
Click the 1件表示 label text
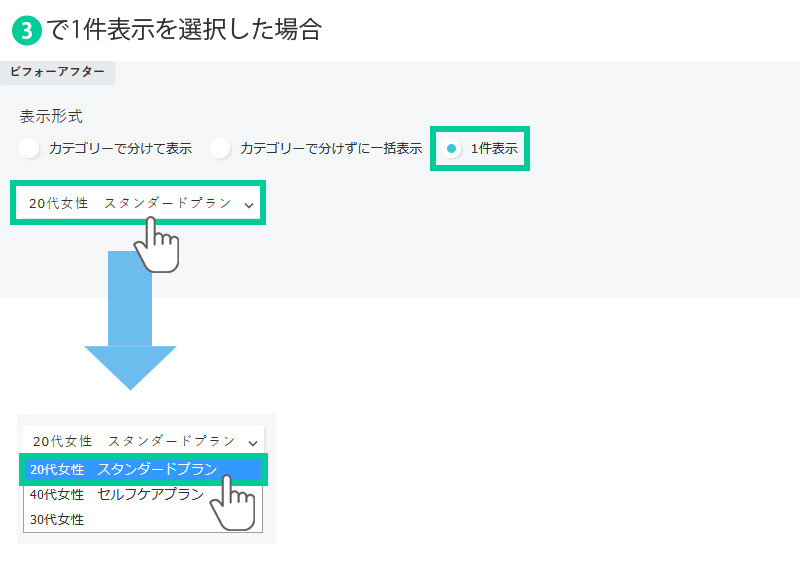coord(494,149)
